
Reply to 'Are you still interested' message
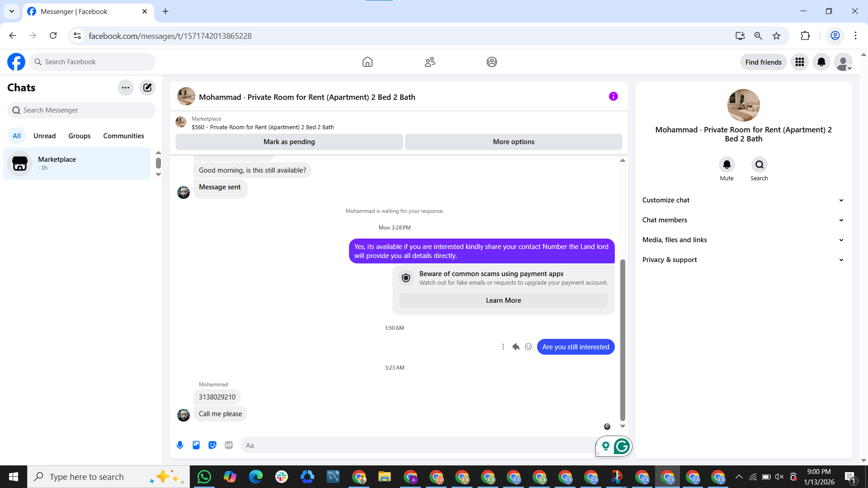tap(516, 347)
